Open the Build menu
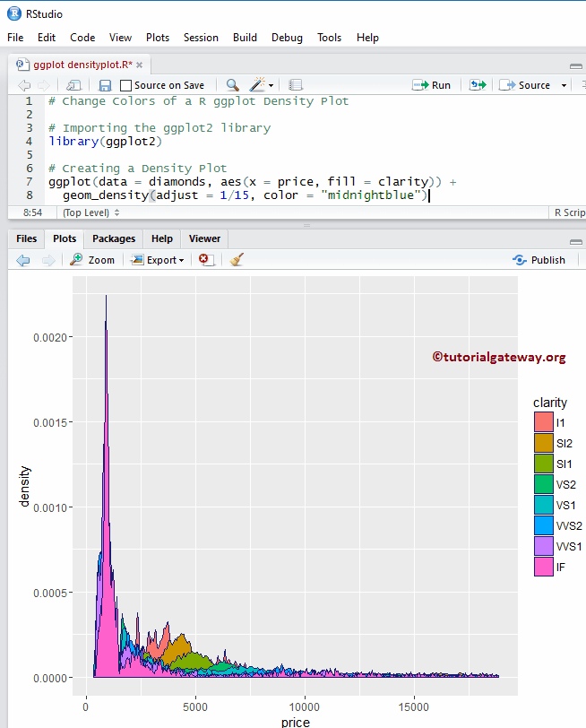586x728 pixels. [x=245, y=38]
